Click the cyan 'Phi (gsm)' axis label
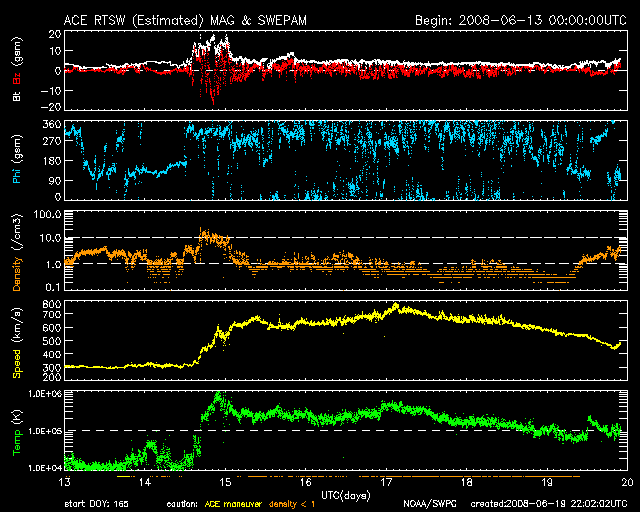Viewport: 640px width, 512px height. tap(17, 160)
